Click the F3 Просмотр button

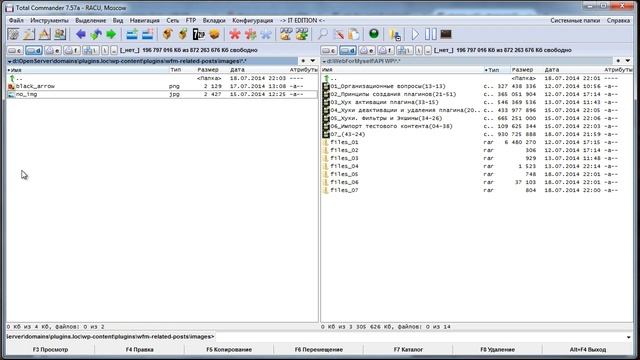pyautogui.click(x=50, y=350)
